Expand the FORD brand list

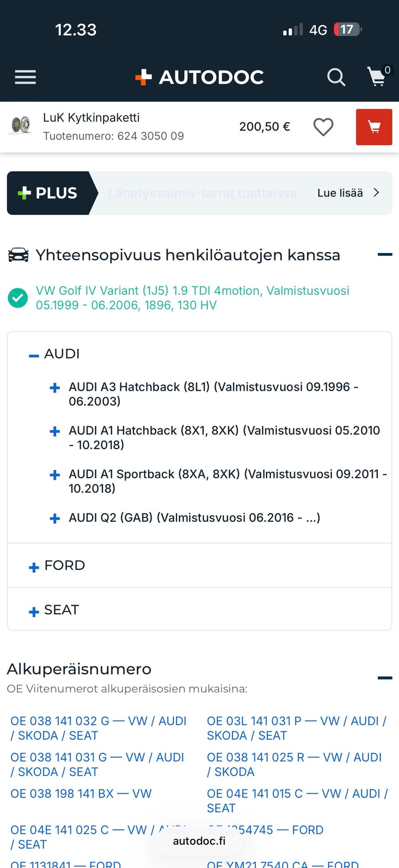click(34, 567)
